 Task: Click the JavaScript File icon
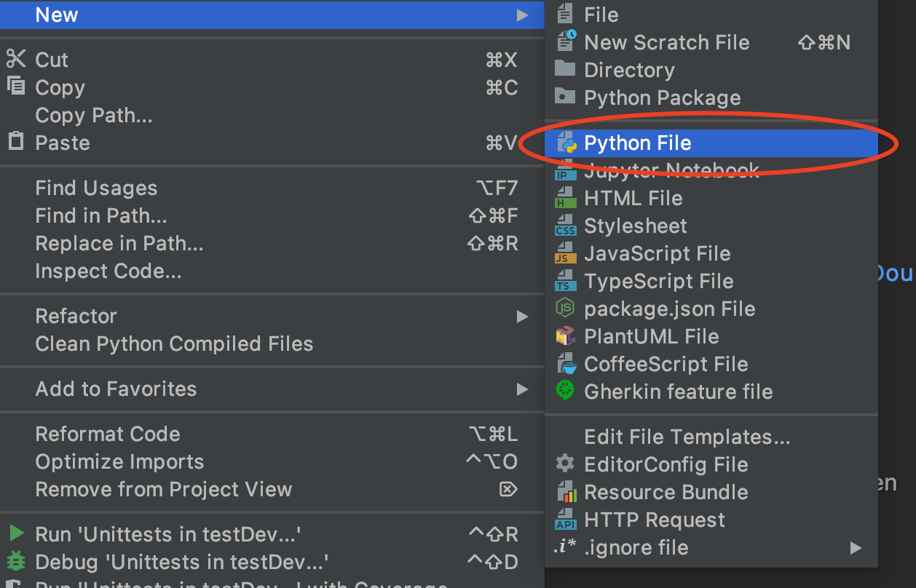click(x=566, y=254)
